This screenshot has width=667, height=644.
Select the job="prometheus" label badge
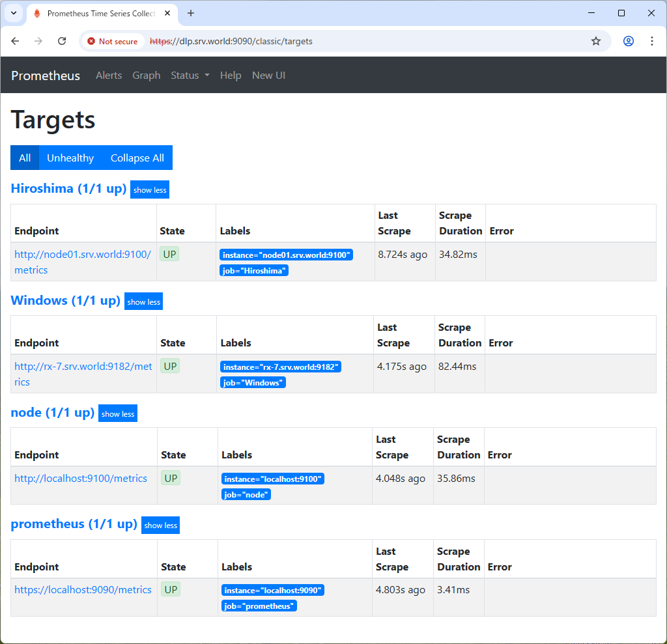259,606
